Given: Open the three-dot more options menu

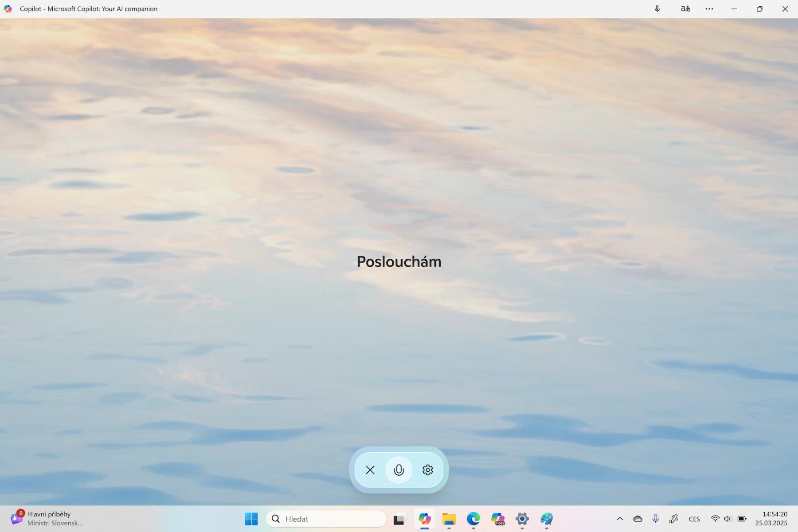Looking at the screenshot, I should (709, 9).
